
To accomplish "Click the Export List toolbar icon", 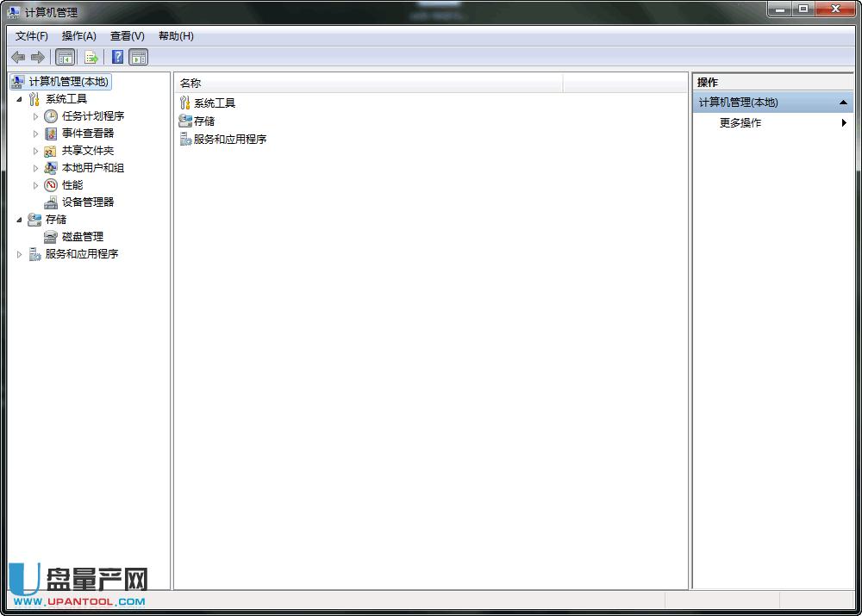I will pos(91,58).
